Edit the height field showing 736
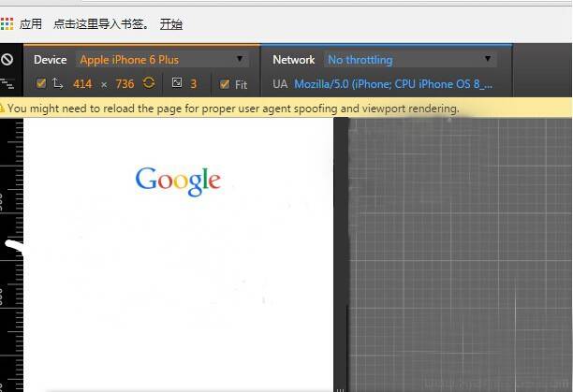The image size is (573, 392). click(125, 84)
